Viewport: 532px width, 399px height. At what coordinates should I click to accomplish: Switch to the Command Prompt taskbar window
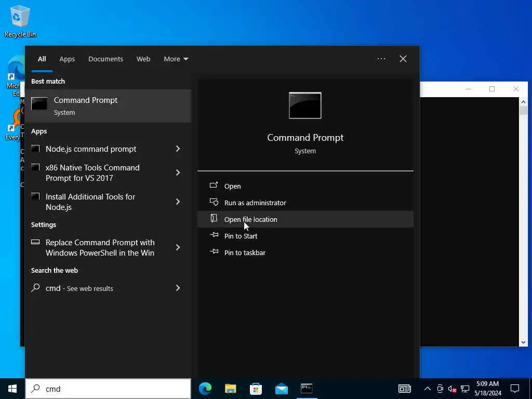[307, 389]
